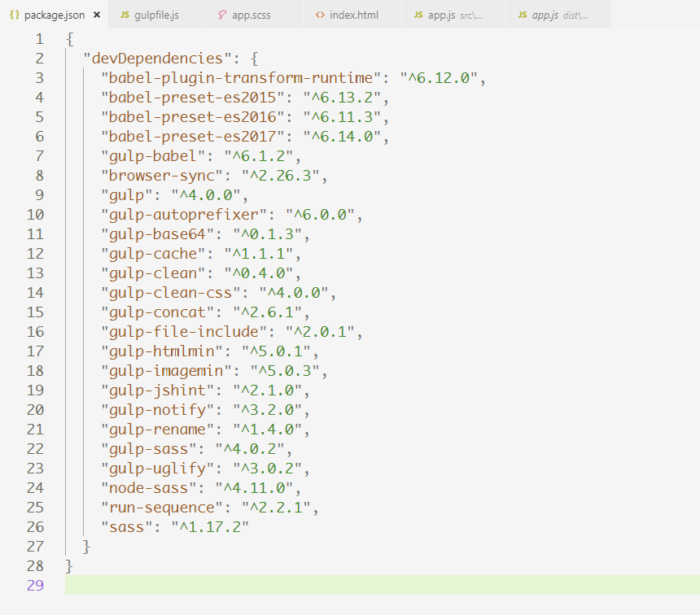Click the JS icon on app.js src tab
The width and height of the screenshot is (700, 615).
[x=418, y=15]
